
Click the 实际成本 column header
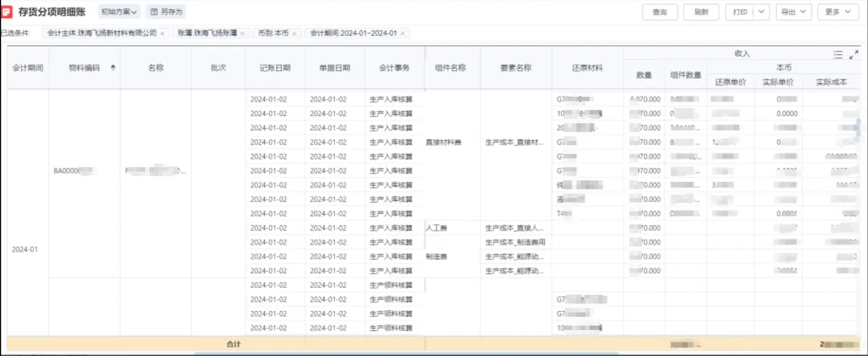coord(831,82)
